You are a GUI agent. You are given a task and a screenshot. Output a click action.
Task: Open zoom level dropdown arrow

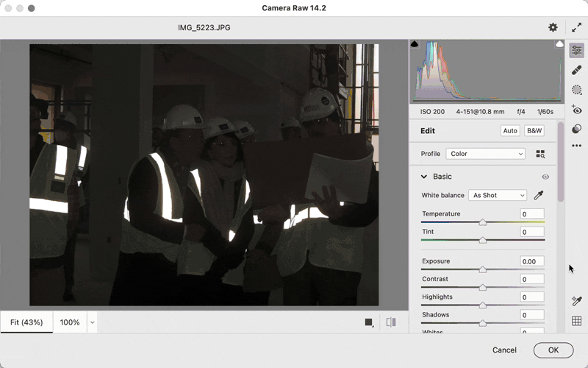(93, 322)
